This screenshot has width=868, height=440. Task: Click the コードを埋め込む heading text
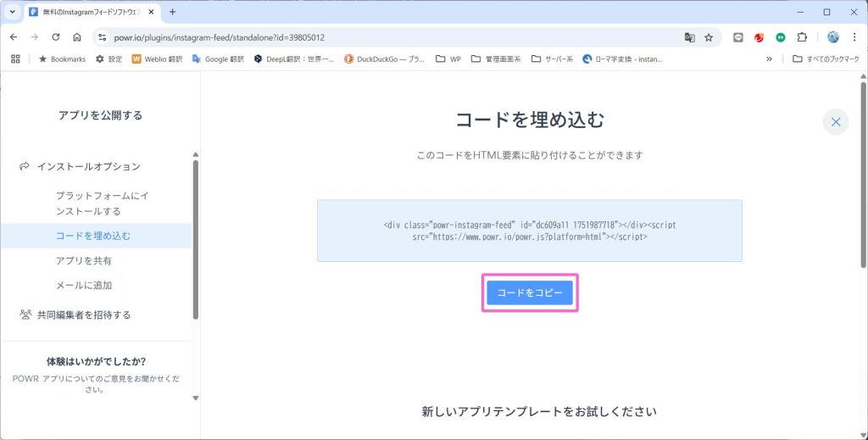529,120
